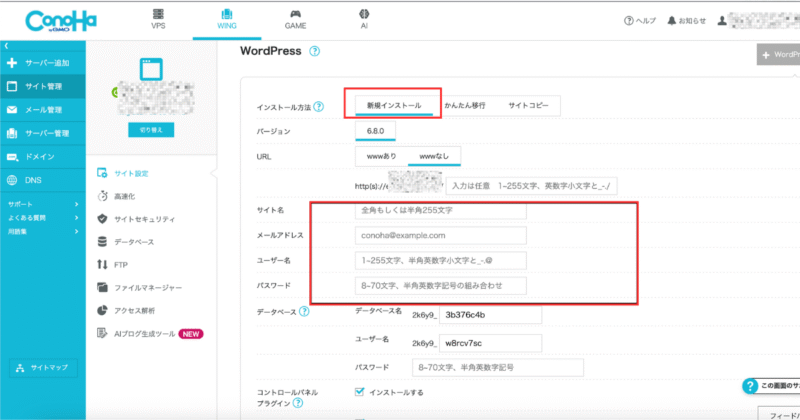Click the WordPress ユーザー名 input field
The width and height of the screenshot is (800, 420).
[441, 260]
